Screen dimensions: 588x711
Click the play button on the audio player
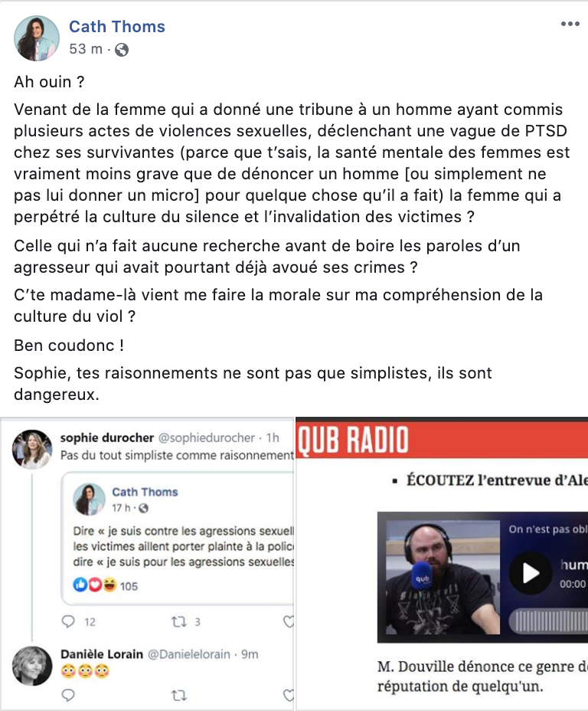[530, 574]
